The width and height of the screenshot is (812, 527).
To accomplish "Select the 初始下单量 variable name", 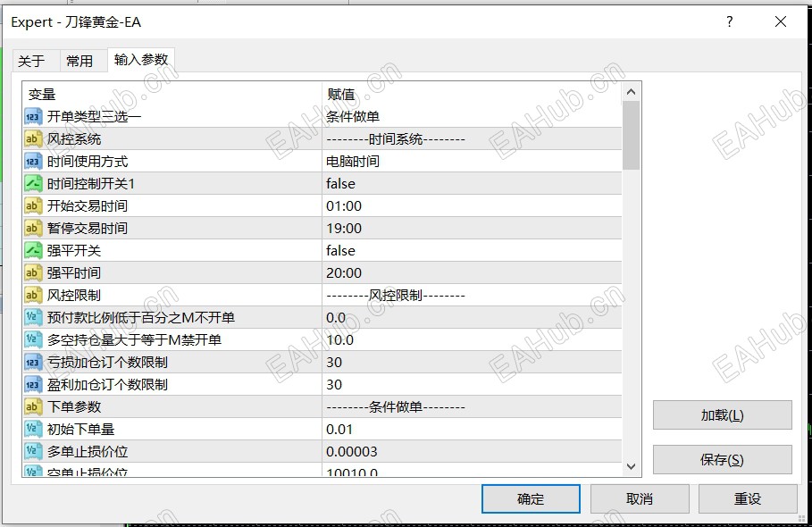I will 80,429.
